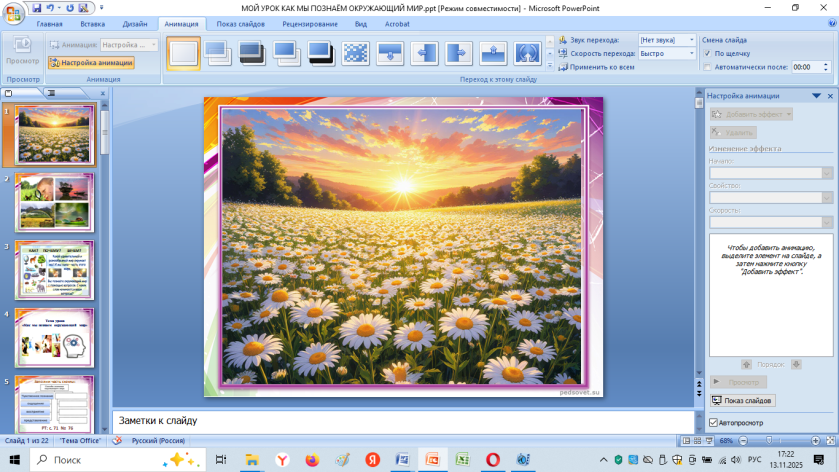Enable 'Автоматически после' checkbox
Image resolution: width=839 pixels, height=472 pixels.
(x=708, y=67)
